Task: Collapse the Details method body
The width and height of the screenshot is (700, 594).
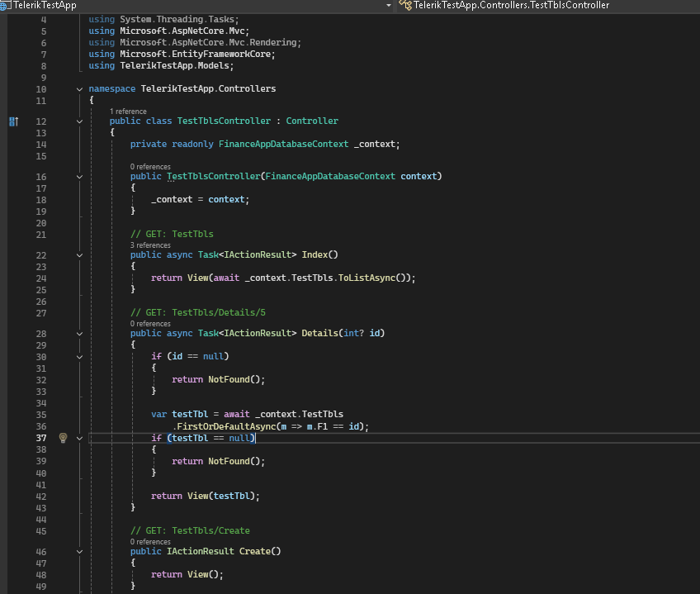Action: [x=79, y=334]
